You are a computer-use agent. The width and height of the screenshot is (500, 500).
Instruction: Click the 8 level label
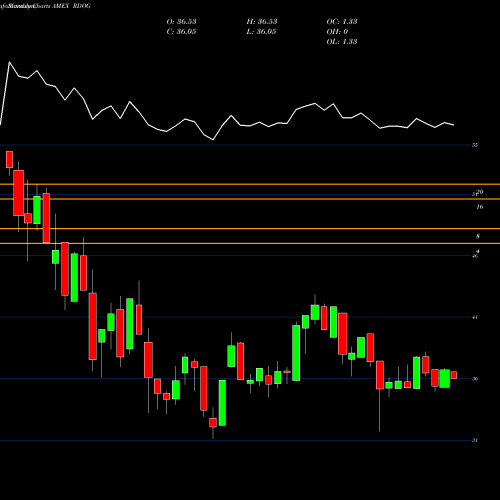478,236
